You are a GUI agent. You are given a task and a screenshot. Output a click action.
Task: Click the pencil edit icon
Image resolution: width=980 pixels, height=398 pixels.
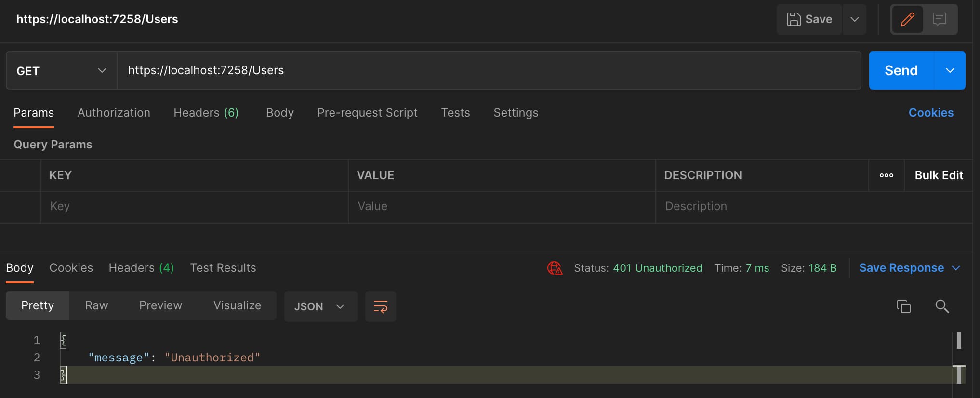[907, 19]
